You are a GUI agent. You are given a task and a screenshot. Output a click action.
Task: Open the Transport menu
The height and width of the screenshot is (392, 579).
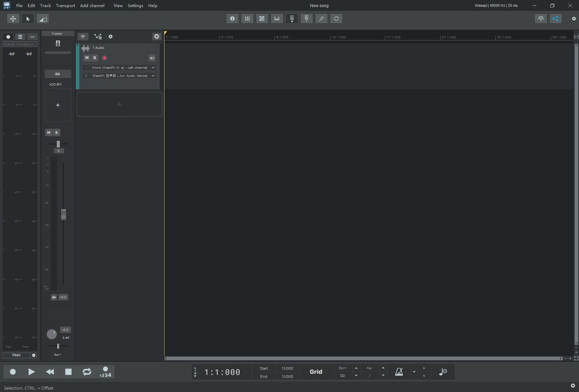(66, 6)
